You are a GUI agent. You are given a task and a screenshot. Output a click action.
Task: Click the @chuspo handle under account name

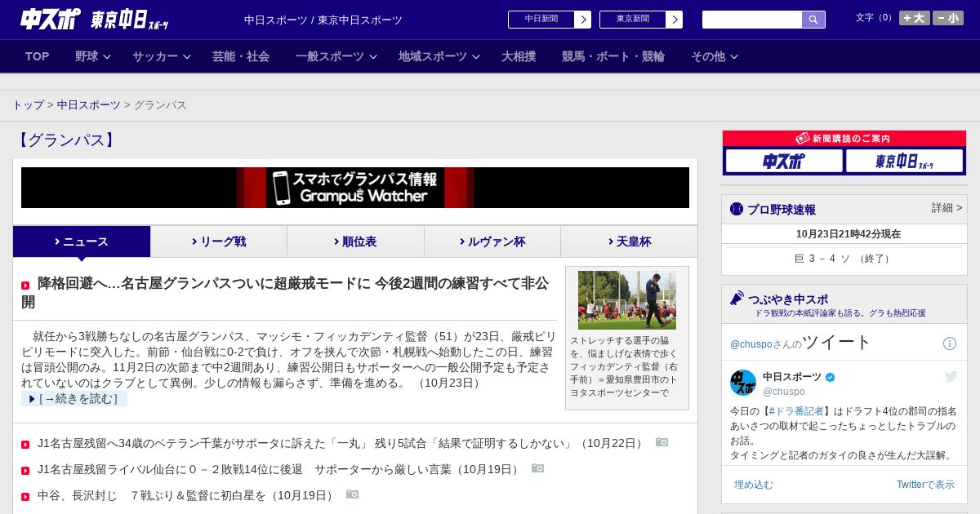pos(784,392)
